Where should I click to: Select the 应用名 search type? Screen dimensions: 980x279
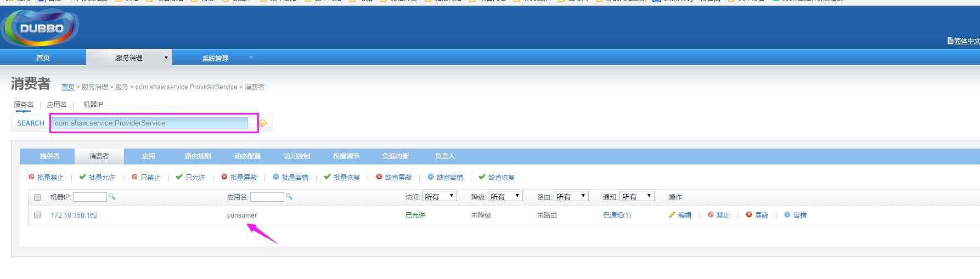pyautogui.click(x=57, y=105)
